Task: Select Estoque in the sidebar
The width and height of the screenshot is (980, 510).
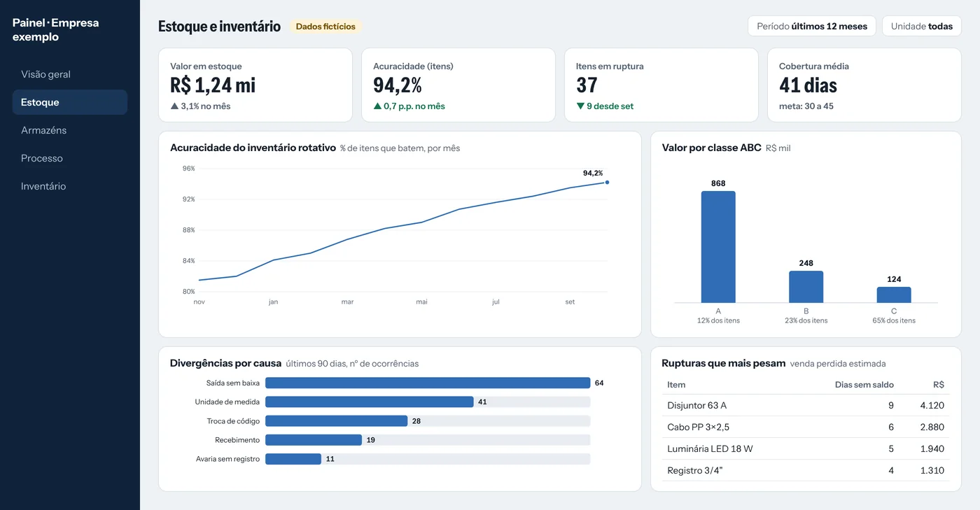Action: pos(70,102)
